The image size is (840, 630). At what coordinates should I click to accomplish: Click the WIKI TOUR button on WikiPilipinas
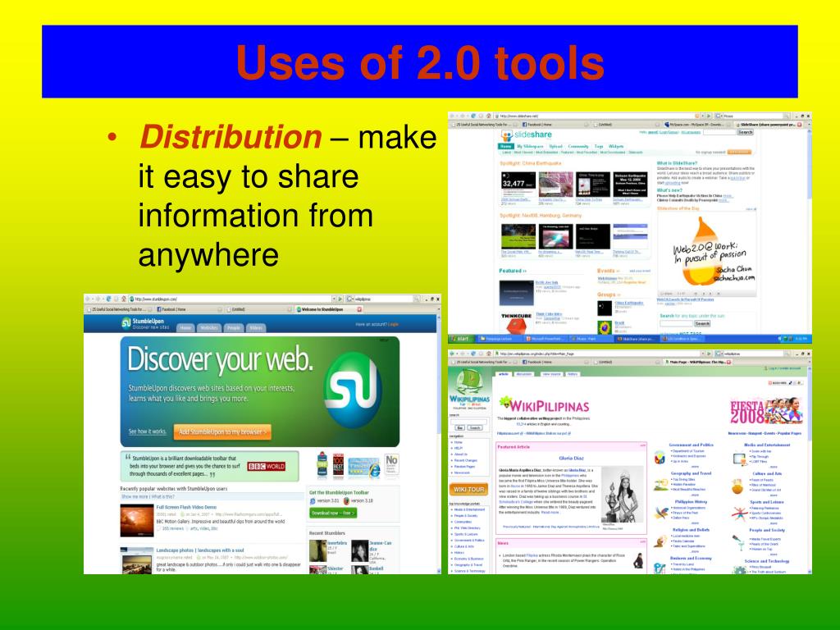468,489
